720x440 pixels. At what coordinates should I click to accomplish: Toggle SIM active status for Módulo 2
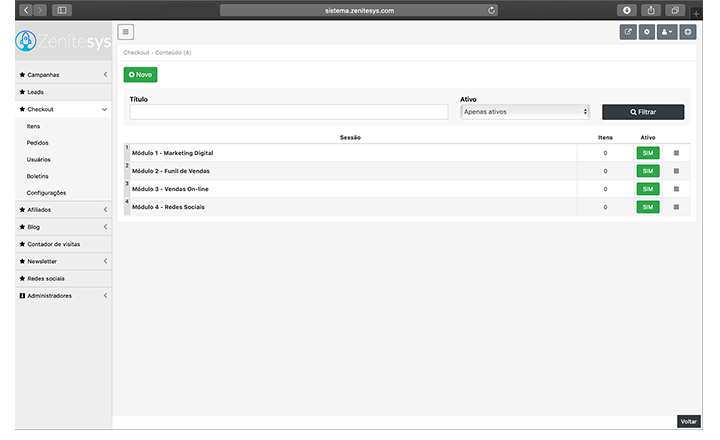tap(647, 171)
